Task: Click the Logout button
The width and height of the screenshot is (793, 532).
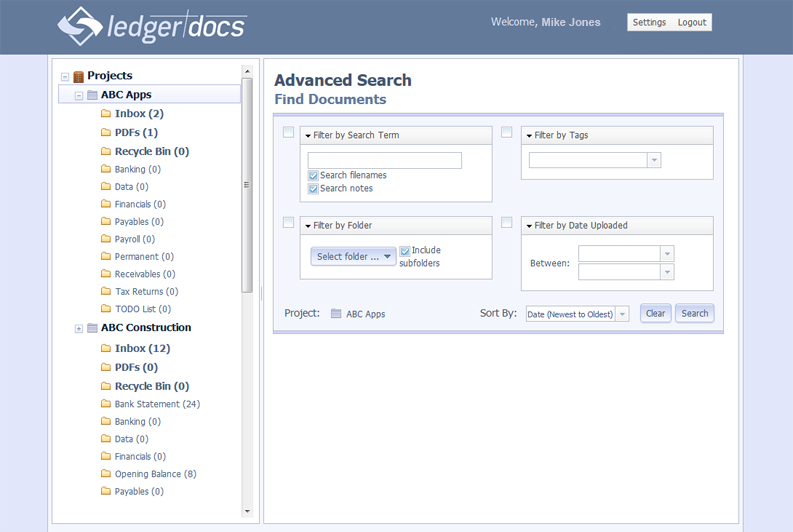Action: coord(691,22)
